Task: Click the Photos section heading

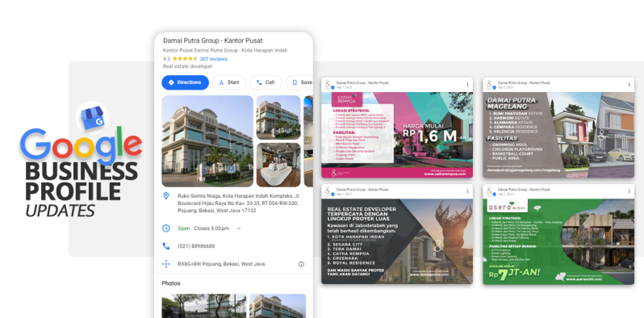Action: [171, 283]
